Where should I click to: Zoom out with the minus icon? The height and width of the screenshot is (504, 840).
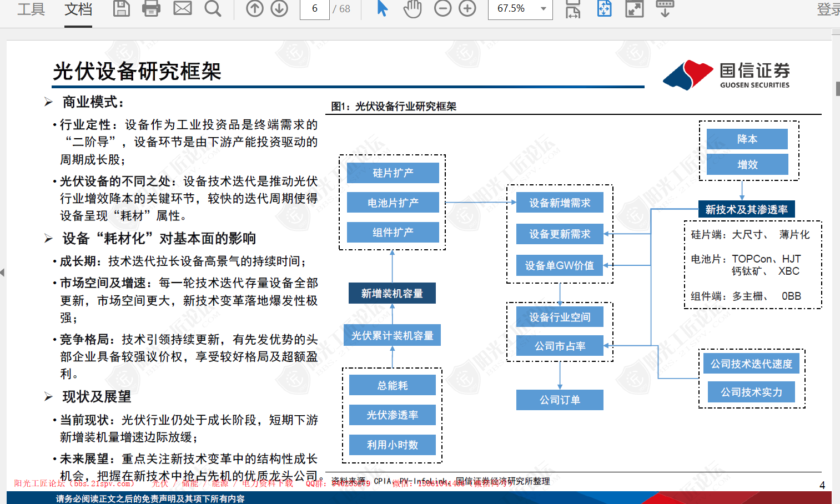pyautogui.click(x=442, y=8)
